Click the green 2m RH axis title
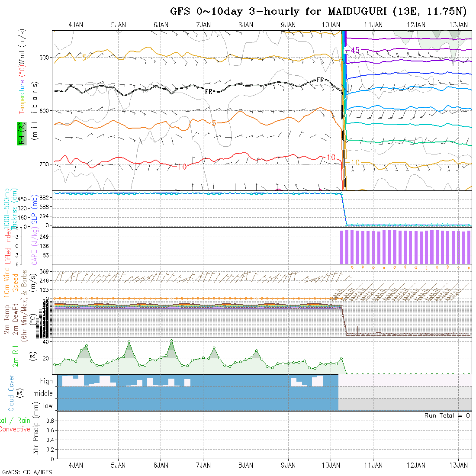The height and width of the screenshot is (476, 476). point(15,356)
